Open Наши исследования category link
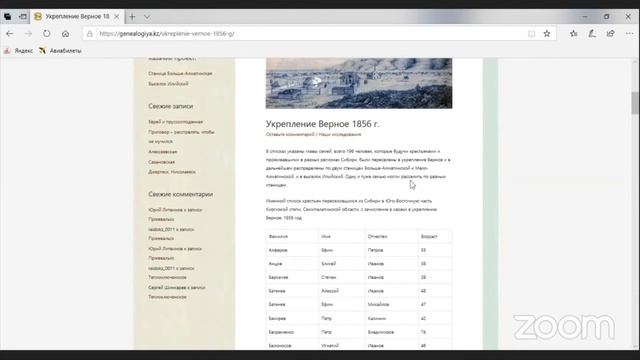The height and width of the screenshot is (360, 640). [340, 134]
